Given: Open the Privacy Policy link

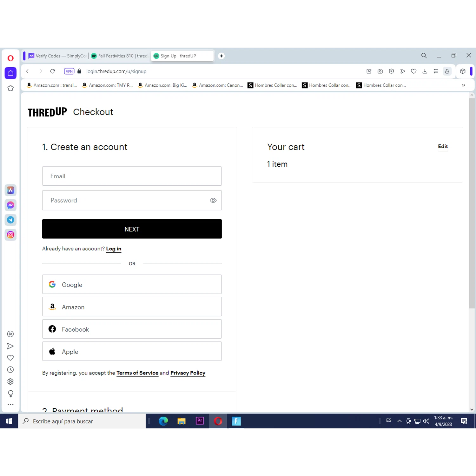Looking at the screenshot, I should (x=188, y=373).
